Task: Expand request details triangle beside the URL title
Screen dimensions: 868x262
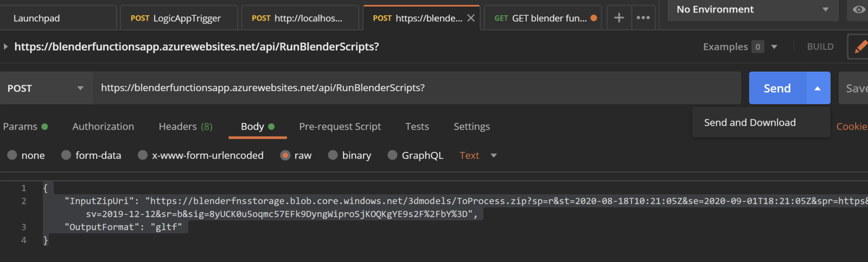Action: 5,47
